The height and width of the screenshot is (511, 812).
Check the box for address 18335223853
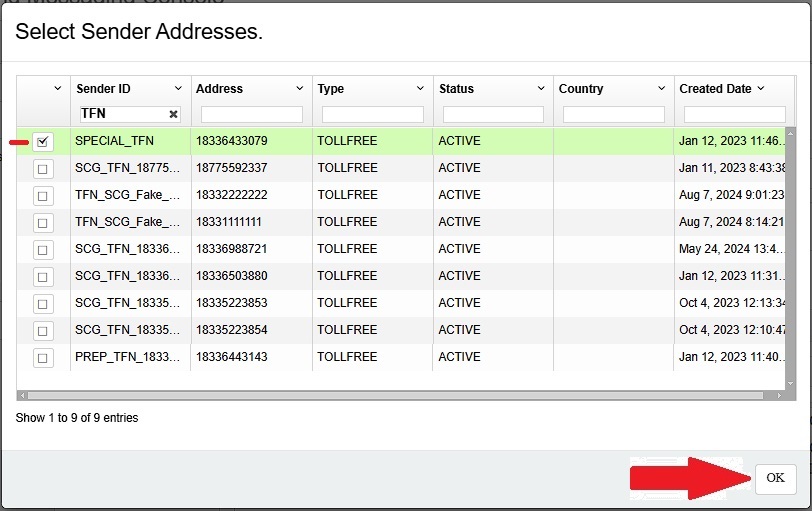[43, 304]
